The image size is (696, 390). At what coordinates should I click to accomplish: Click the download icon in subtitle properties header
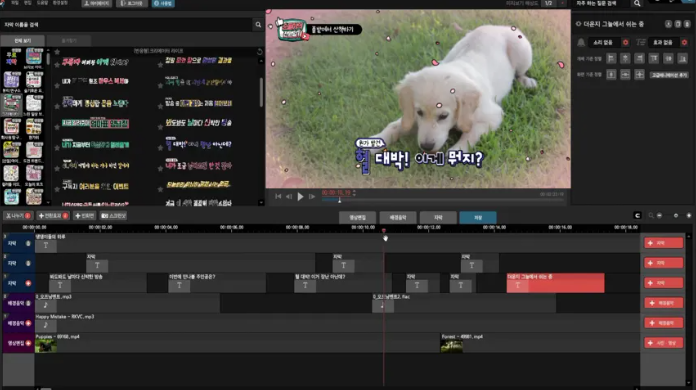point(668,24)
